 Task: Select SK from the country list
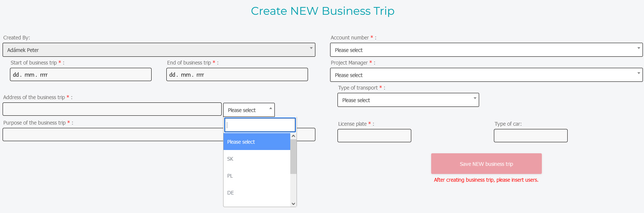[x=257, y=159]
